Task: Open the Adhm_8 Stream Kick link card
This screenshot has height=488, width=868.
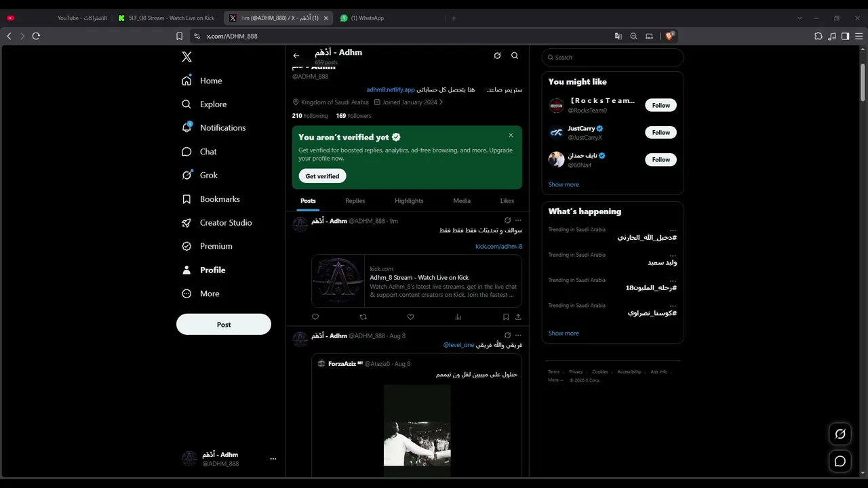Action: 416,281
